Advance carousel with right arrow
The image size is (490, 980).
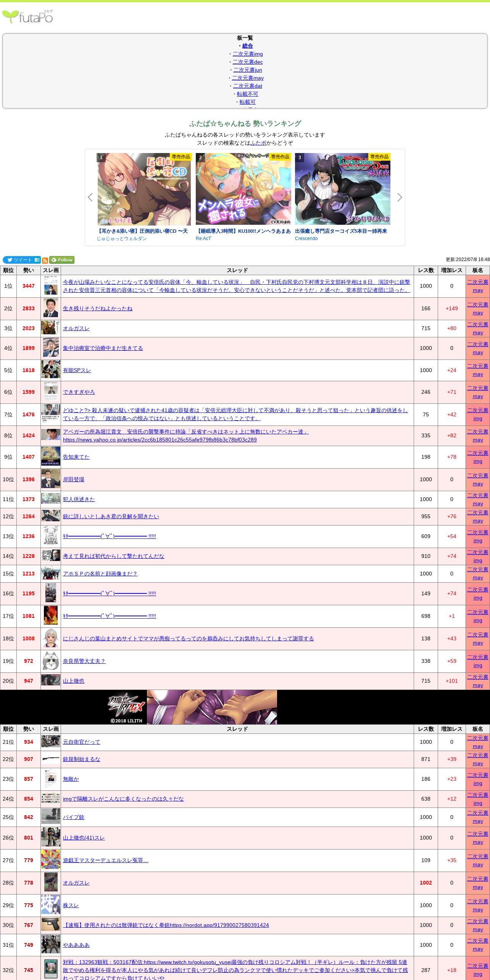400,197
